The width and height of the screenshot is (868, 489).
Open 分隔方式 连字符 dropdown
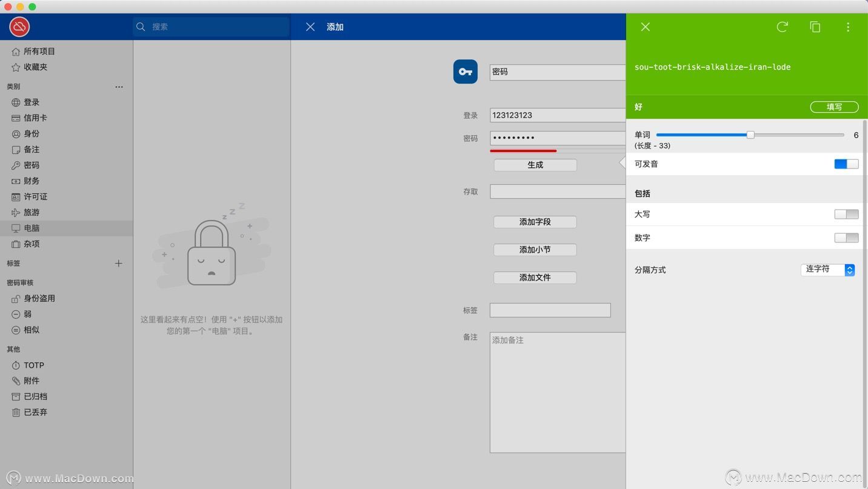click(x=828, y=270)
